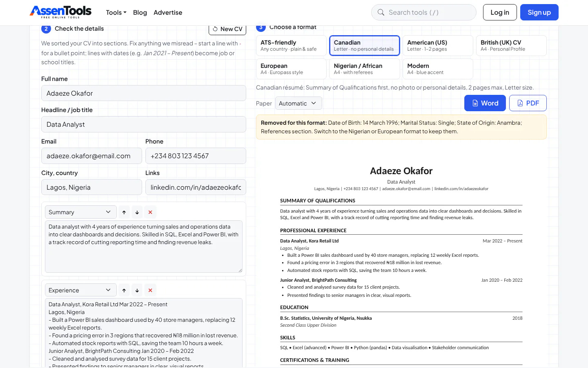Click the Sign up button
Screen dimensions: 588x368
[539, 12]
